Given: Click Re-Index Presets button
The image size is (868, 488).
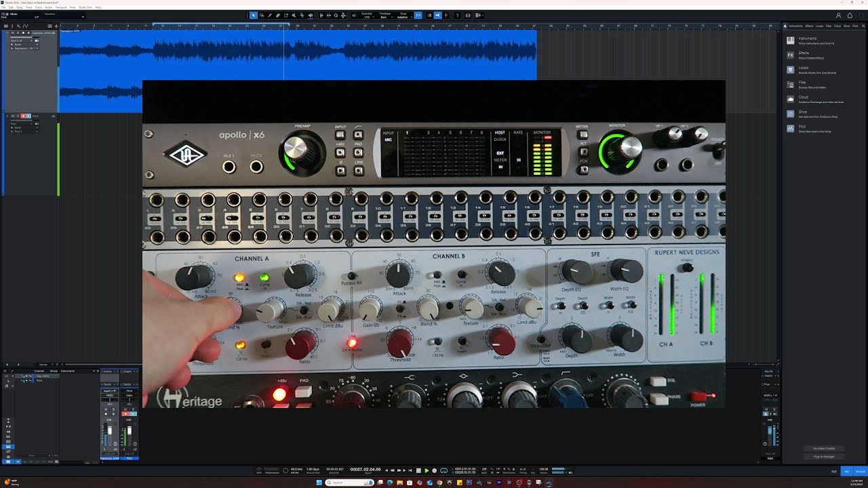Looking at the screenshot, I should click(824, 449).
